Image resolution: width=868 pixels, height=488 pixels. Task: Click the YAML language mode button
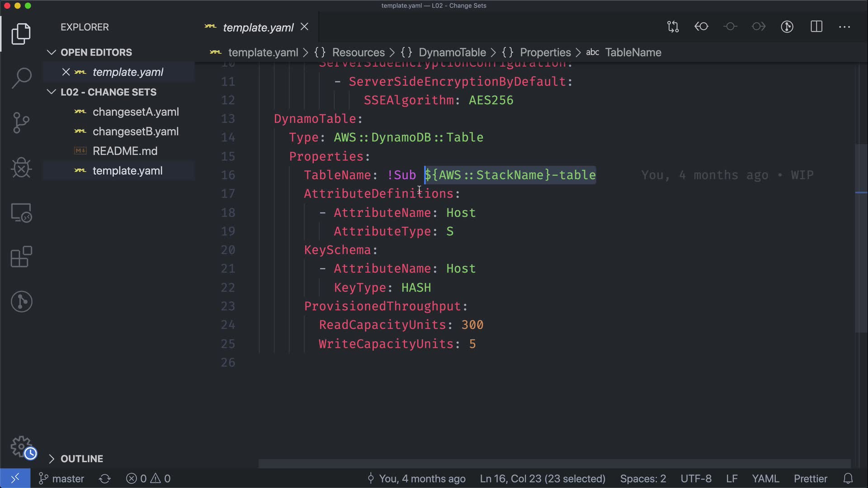[765, 479]
